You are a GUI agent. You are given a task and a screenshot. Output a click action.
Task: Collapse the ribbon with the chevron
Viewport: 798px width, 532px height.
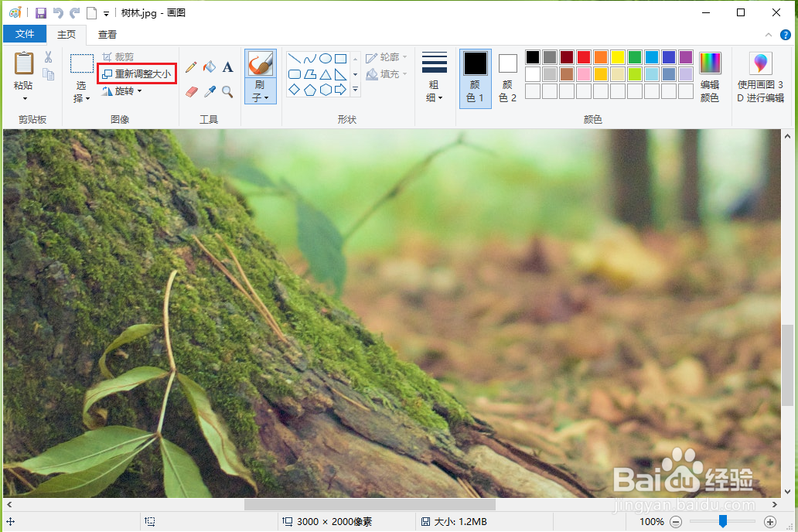[769, 35]
